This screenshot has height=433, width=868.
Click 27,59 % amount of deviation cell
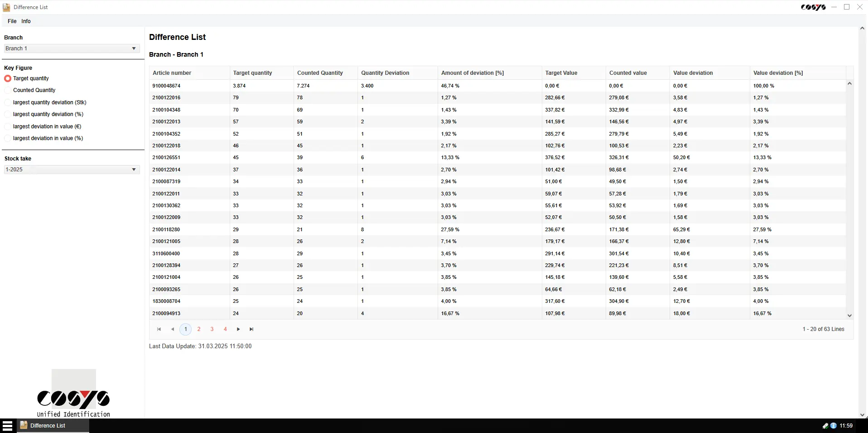(489, 229)
